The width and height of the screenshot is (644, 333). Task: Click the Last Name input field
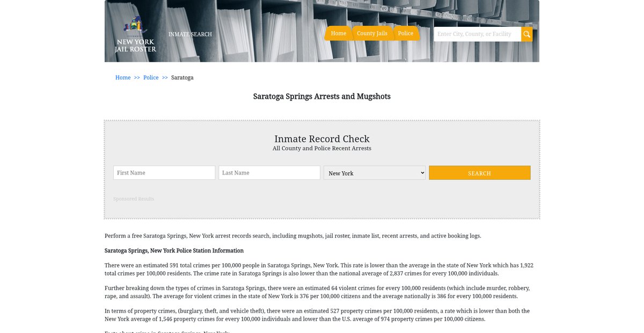point(269,173)
